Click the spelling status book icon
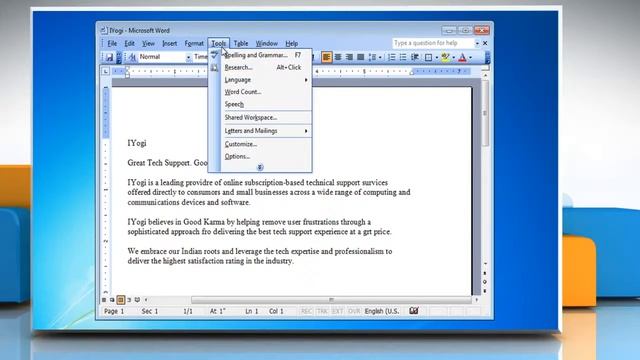 (x=414, y=311)
